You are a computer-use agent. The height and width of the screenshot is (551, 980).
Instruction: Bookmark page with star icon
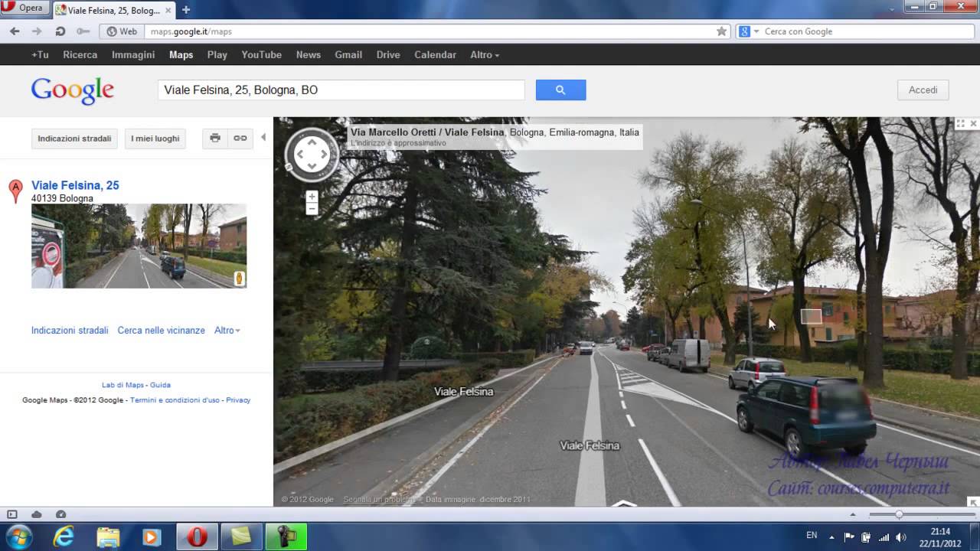pos(721,31)
